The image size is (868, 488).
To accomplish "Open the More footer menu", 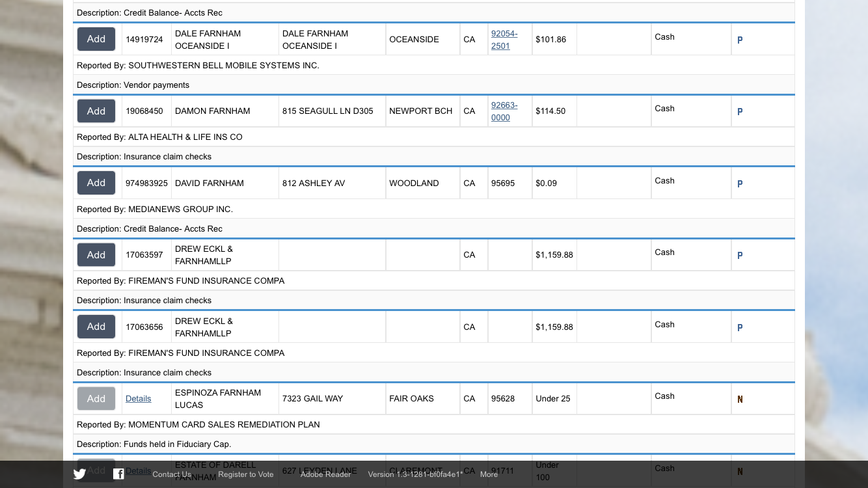I will (489, 474).
